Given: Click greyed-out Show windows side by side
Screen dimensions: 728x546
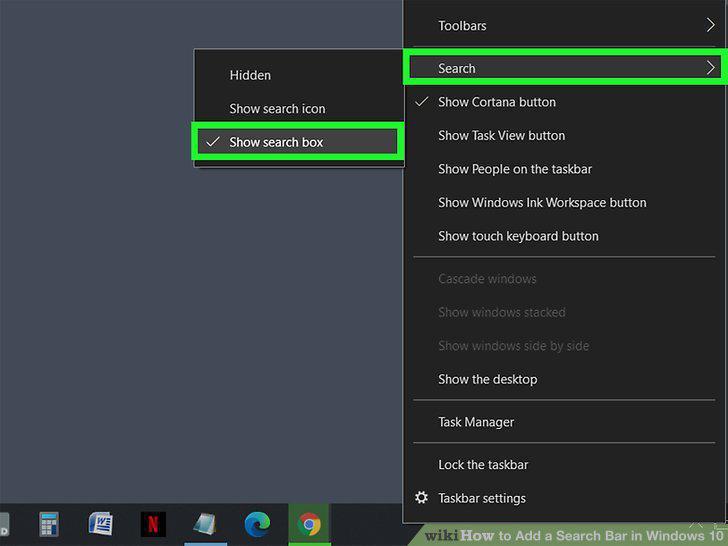Looking at the screenshot, I should click(564, 345).
